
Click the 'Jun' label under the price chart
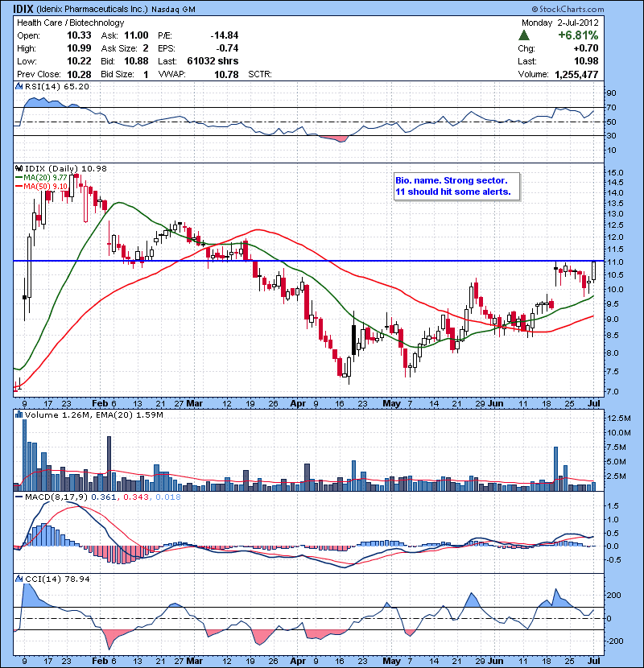pos(496,403)
